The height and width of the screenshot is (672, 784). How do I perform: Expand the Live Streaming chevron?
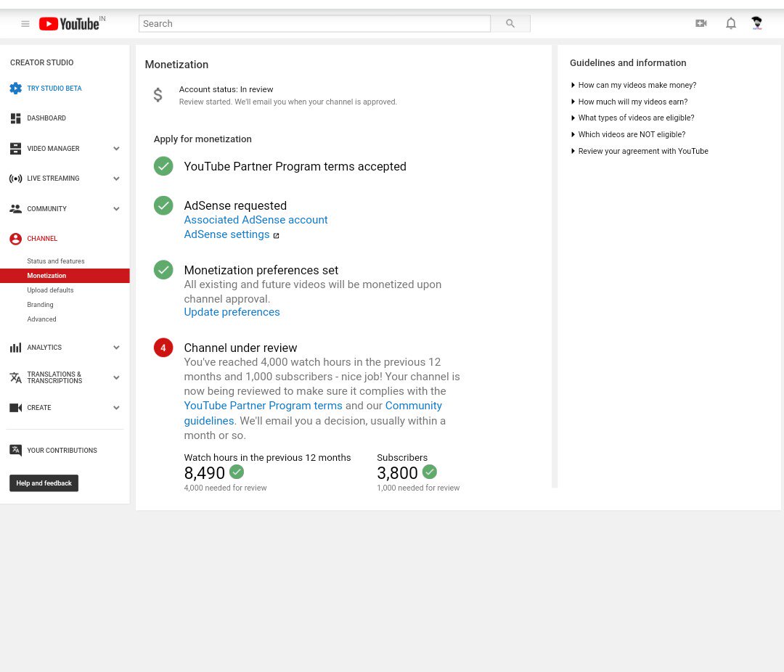[116, 179]
